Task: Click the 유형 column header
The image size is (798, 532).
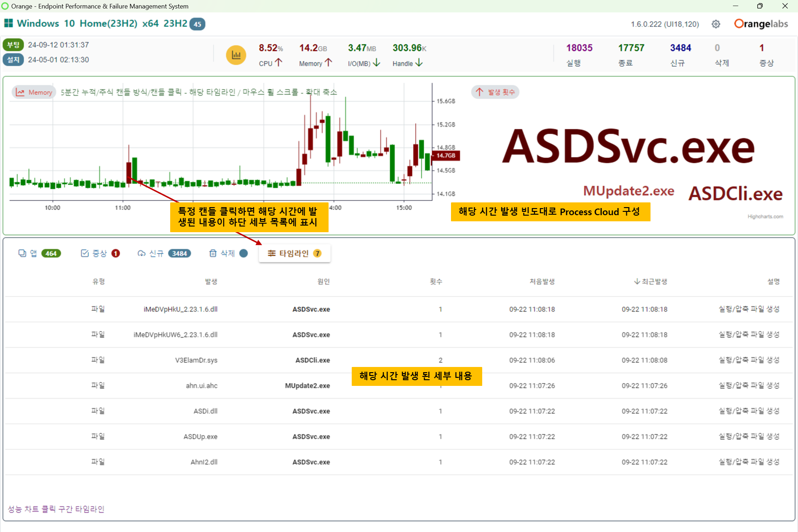Action: point(98,281)
